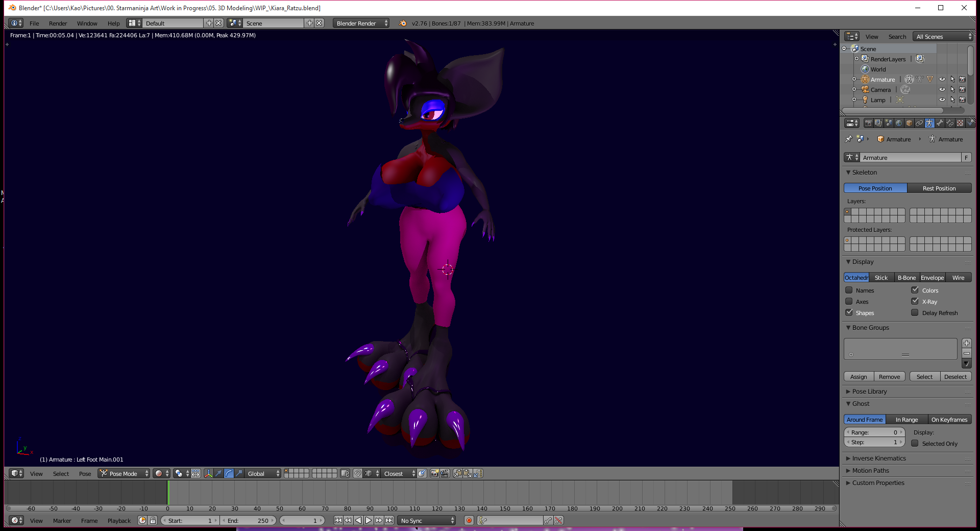Open the Pose Mode dropdown
This screenshot has height=531, width=980.
pyautogui.click(x=124, y=473)
